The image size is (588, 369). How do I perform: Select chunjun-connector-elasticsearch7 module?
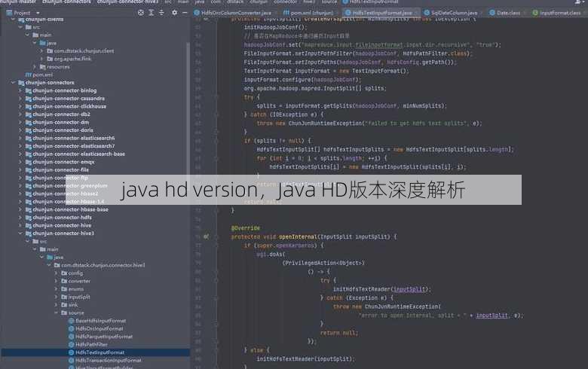pos(74,146)
